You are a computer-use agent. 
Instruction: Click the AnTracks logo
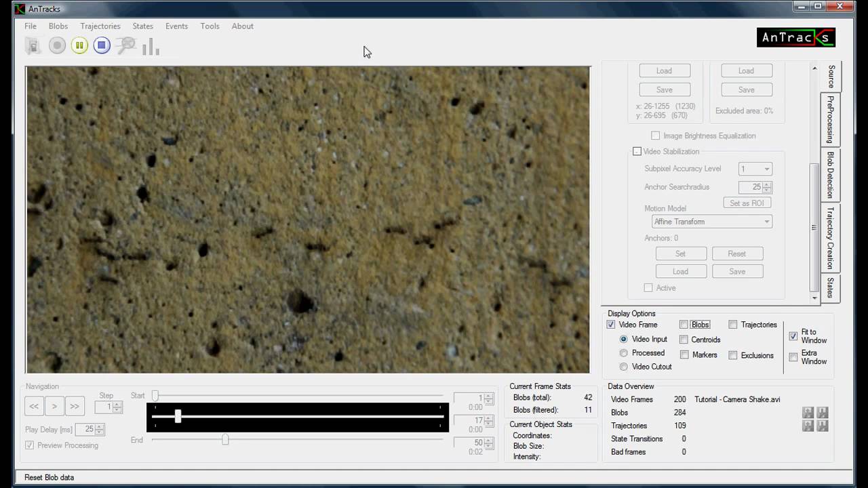[x=796, y=38]
